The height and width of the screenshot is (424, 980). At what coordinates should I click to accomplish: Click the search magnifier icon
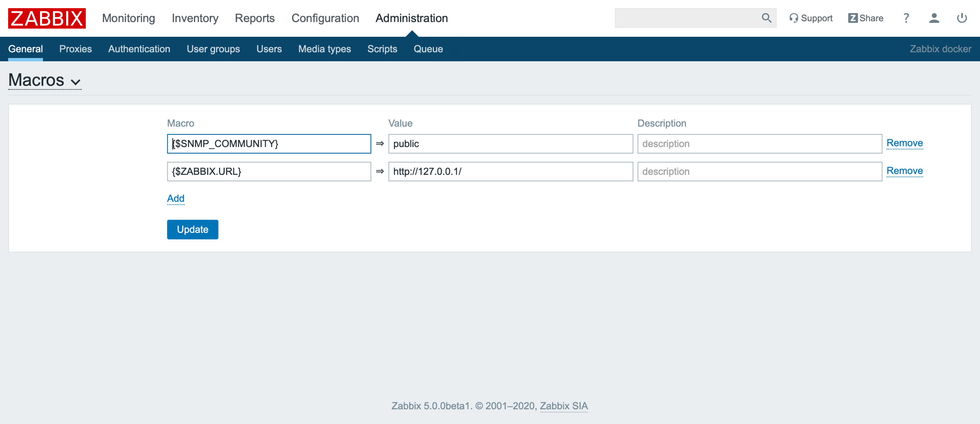click(766, 18)
